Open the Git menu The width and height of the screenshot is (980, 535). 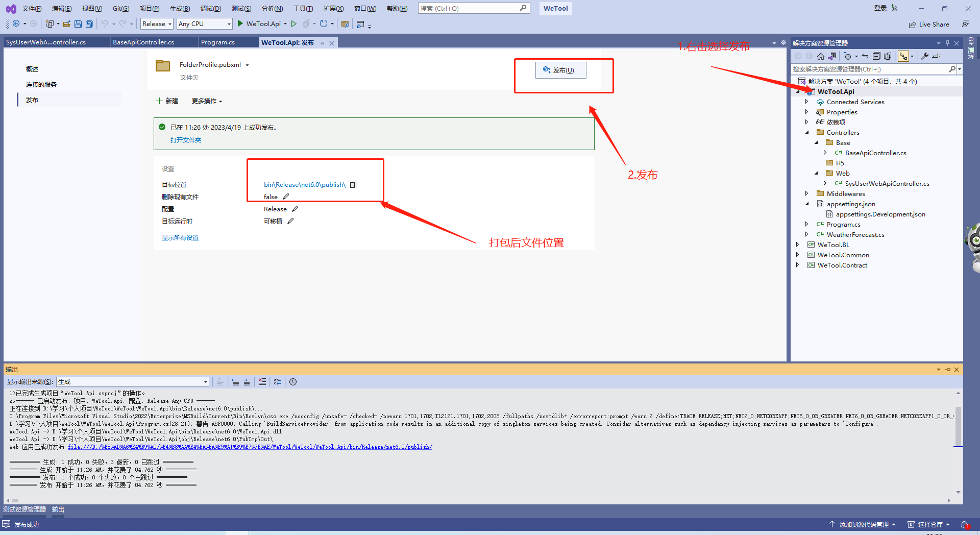120,8
